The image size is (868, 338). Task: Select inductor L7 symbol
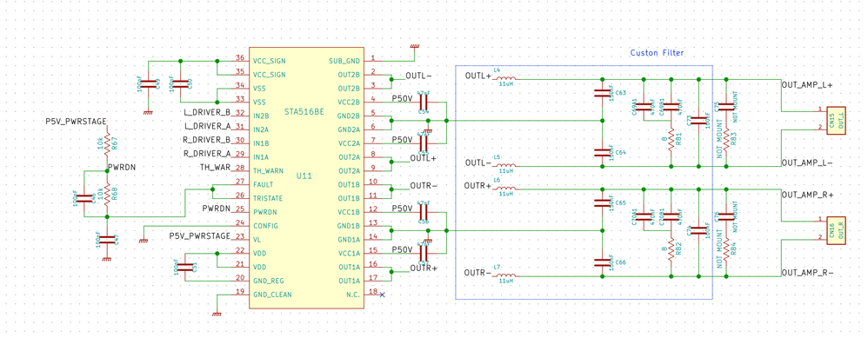(x=505, y=275)
